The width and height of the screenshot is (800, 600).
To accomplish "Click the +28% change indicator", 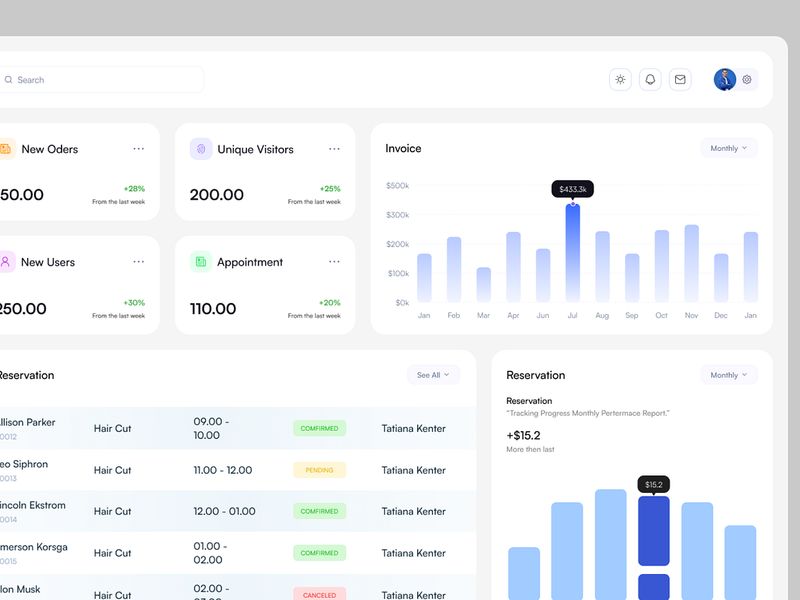I will 134,189.
